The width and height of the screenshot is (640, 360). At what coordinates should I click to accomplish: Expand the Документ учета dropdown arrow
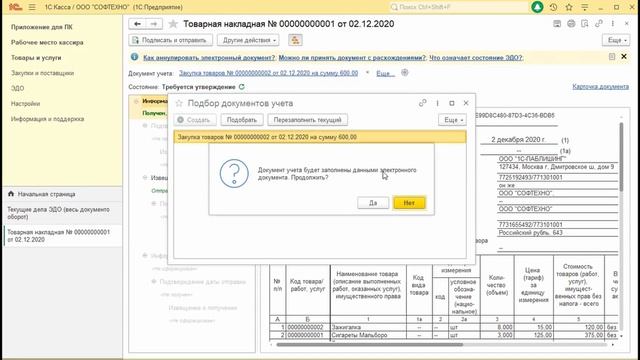tap(367, 73)
